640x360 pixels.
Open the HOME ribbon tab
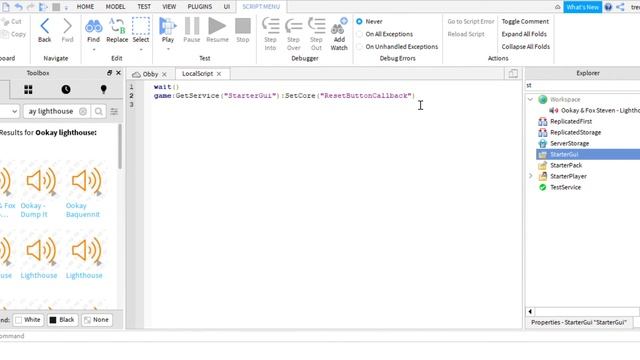point(85,7)
